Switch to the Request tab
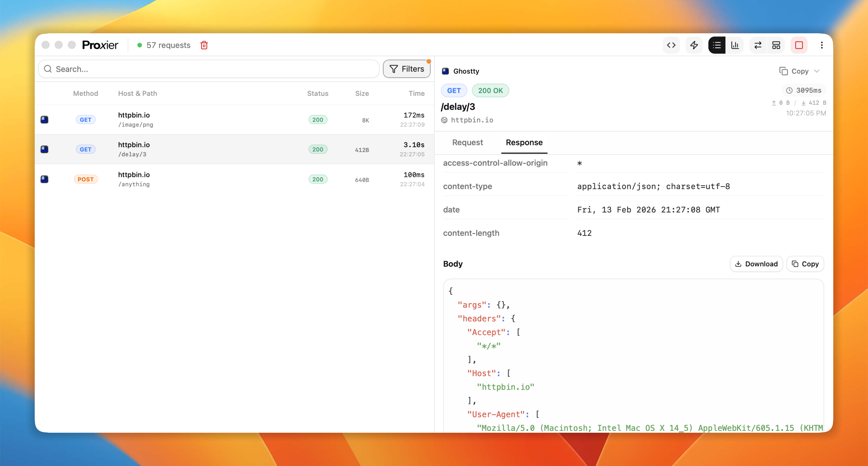Image resolution: width=868 pixels, height=466 pixels. pos(467,143)
